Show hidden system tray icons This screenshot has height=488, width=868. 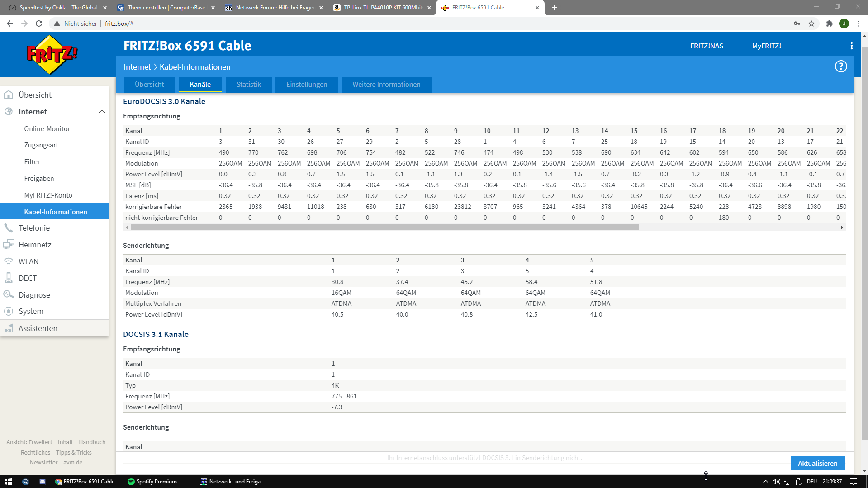(x=765, y=482)
